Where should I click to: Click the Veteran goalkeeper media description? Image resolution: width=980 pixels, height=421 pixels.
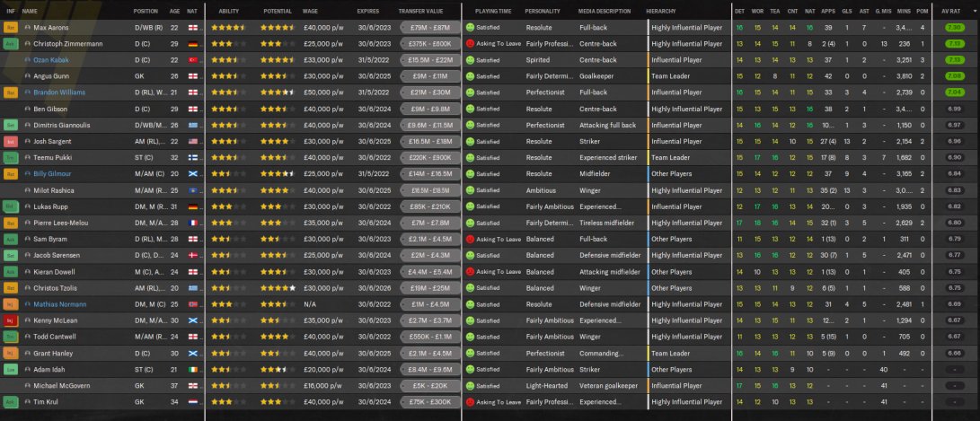pos(608,385)
